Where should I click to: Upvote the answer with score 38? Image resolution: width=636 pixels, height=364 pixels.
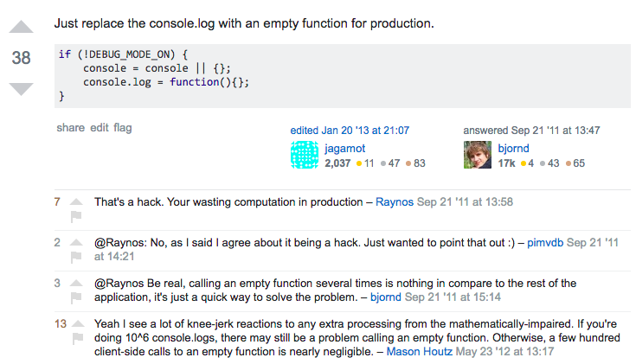[21, 27]
